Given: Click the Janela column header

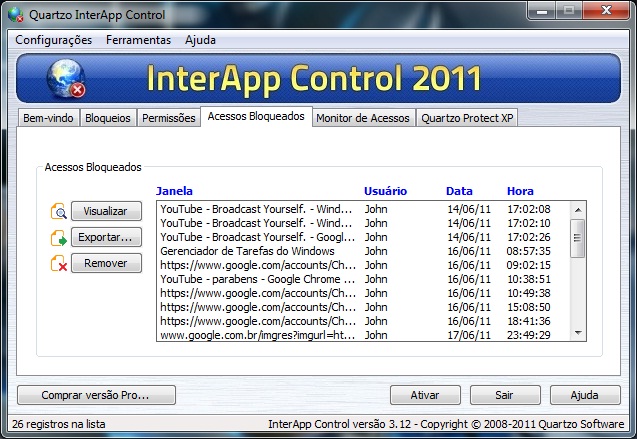Looking at the screenshot, I should click(x=174, y=191).
